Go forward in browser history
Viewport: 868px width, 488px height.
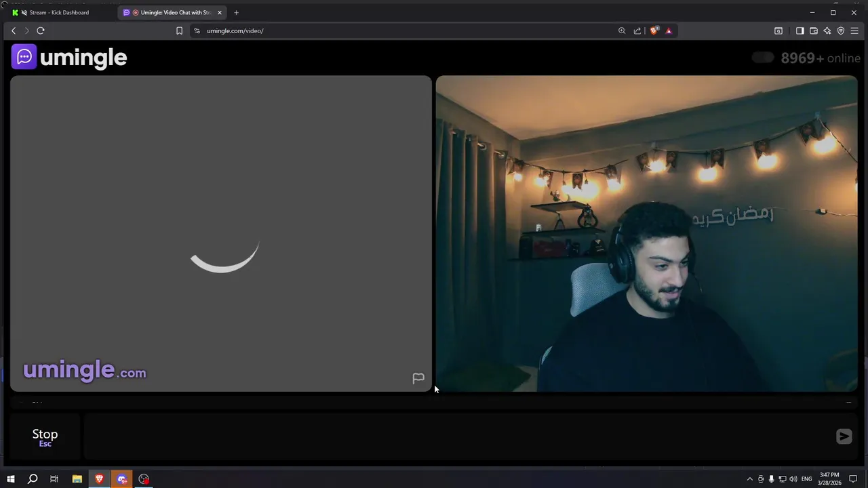(x=26, y=30)
